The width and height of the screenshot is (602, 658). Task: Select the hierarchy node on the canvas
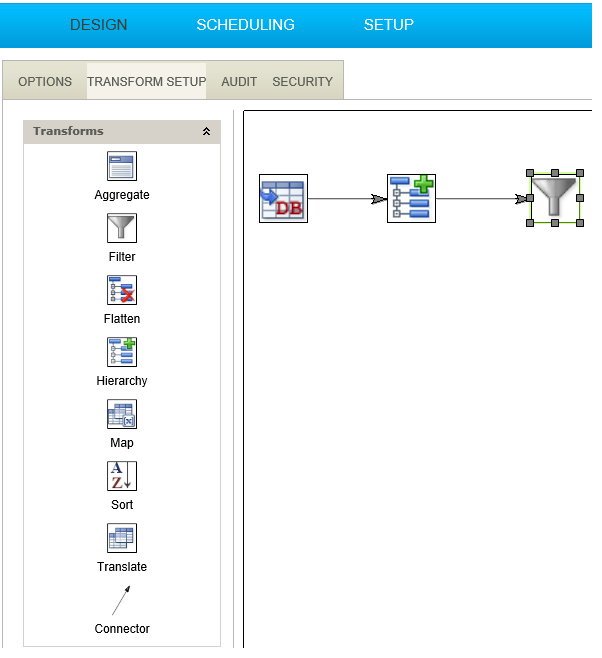pyautogui.click(x=411, y=198)
